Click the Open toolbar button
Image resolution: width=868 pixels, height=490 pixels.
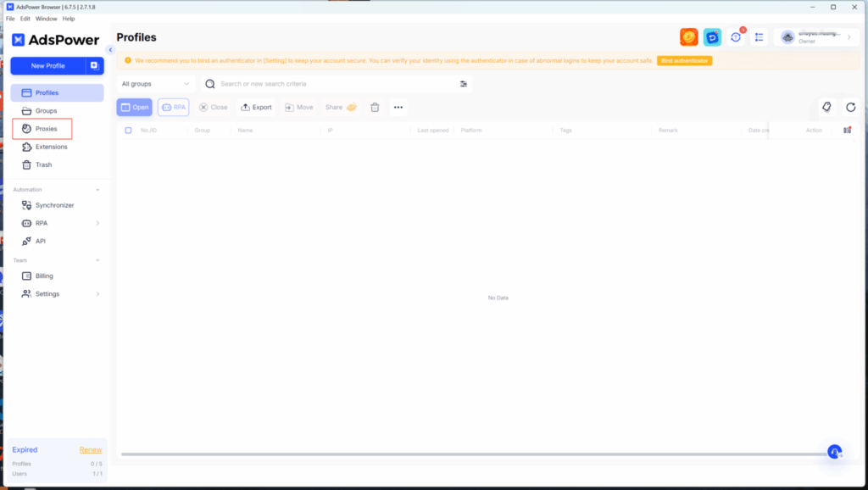pos(135,108)
